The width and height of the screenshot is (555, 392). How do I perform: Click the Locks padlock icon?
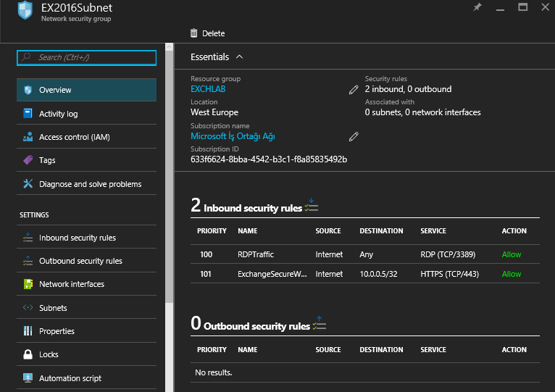point(28,354)
